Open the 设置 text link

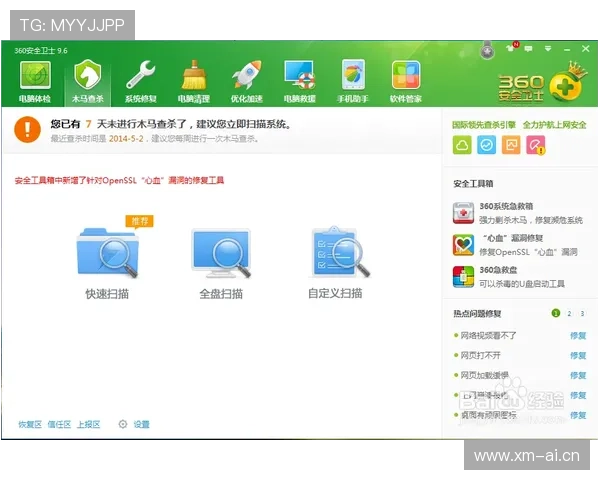[x=141, y=424]
